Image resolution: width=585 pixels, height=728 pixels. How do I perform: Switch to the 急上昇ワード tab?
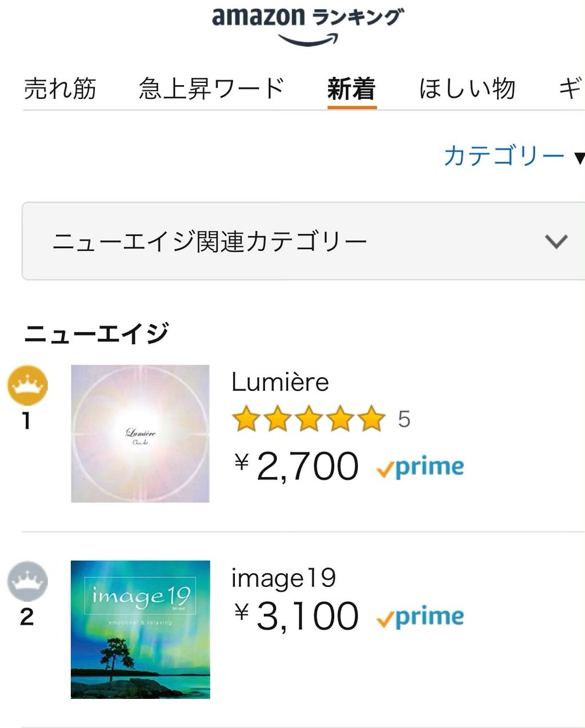coord(211,89)
